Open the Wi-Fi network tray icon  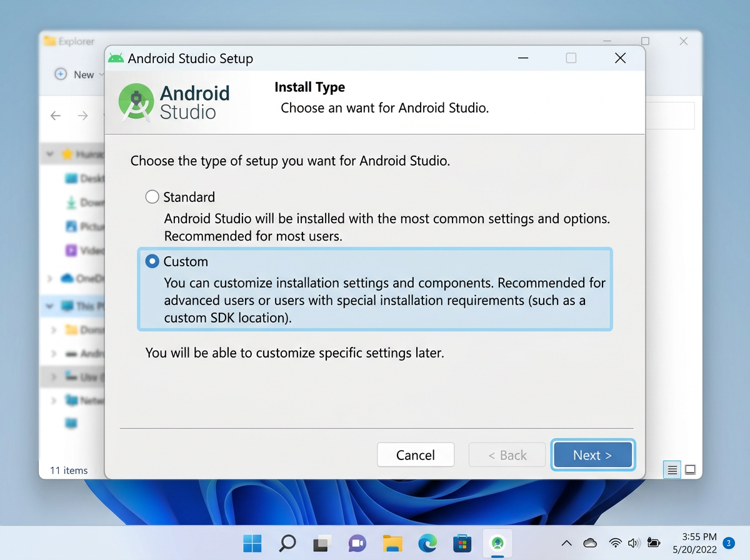(616, 542)
